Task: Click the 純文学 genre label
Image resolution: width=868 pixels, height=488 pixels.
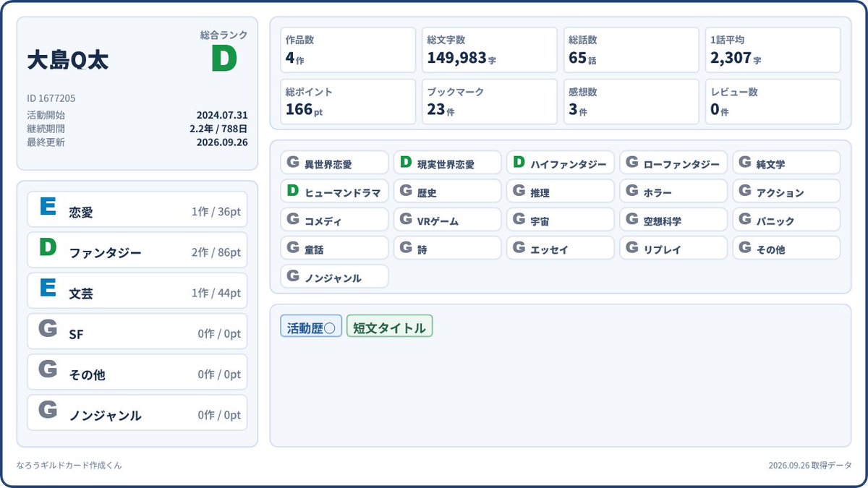Action: click(x=770, y=165)
